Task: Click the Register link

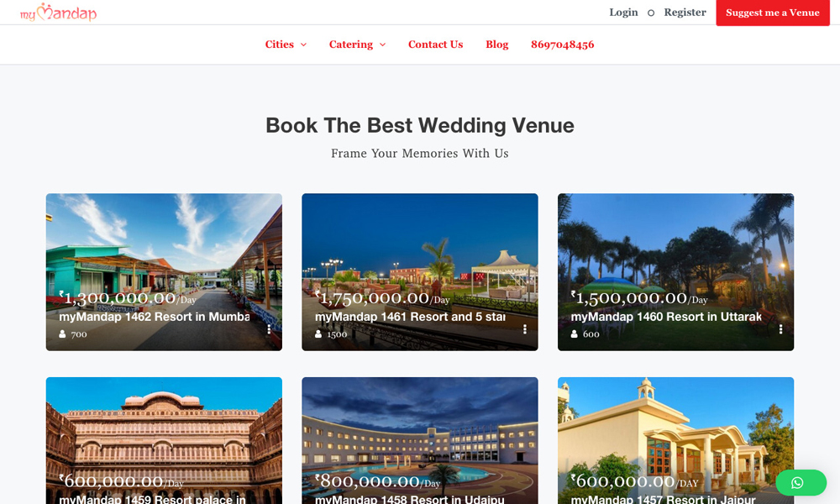Action: point(685,13)
